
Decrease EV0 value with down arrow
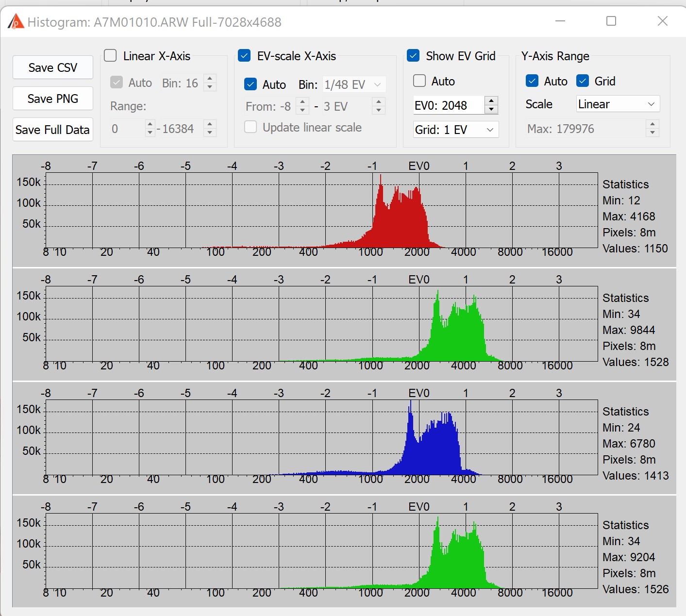491,109
